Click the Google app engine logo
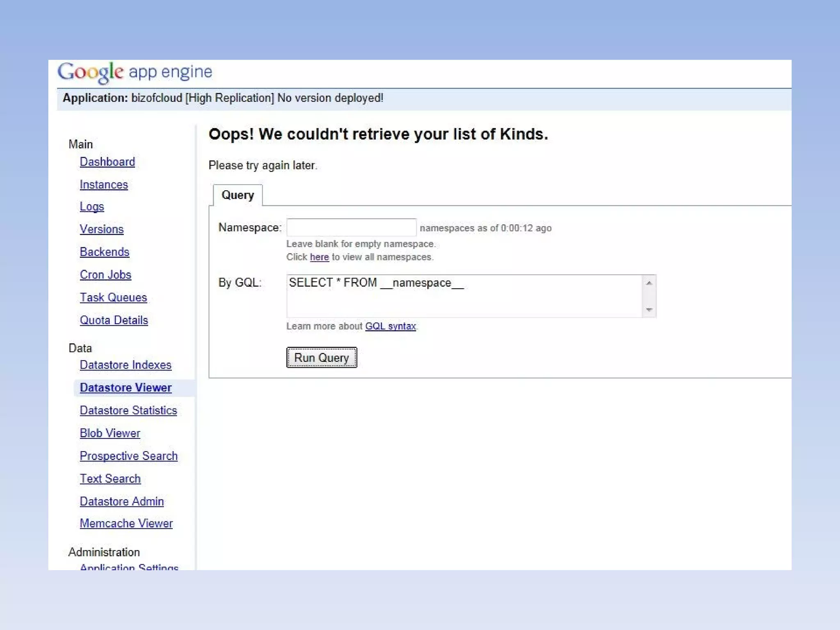 coord(135,73)
